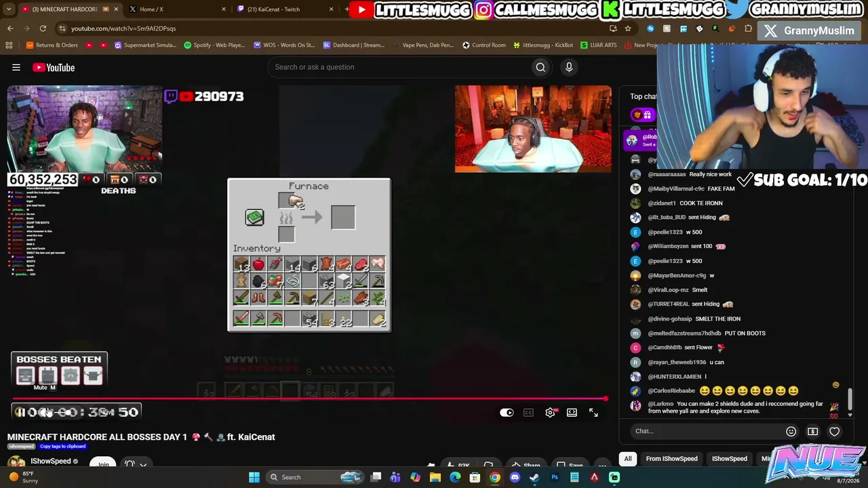Open the Control Room bookmark
Image resolution: width=868 pixels, height=488 pixels.
484,45
